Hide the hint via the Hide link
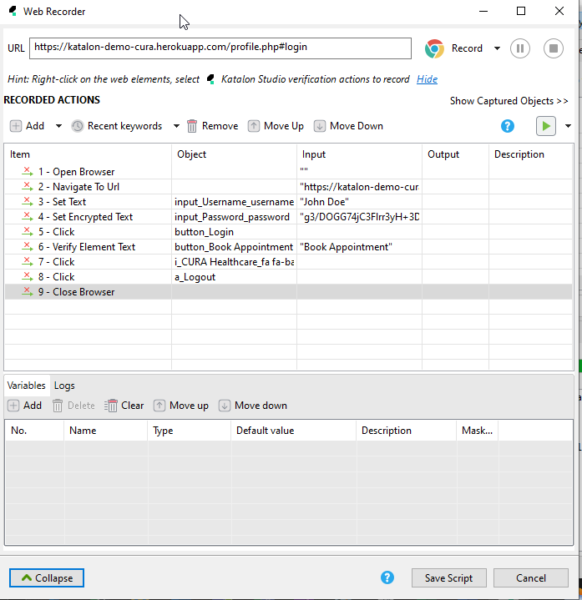 (427, 79)
